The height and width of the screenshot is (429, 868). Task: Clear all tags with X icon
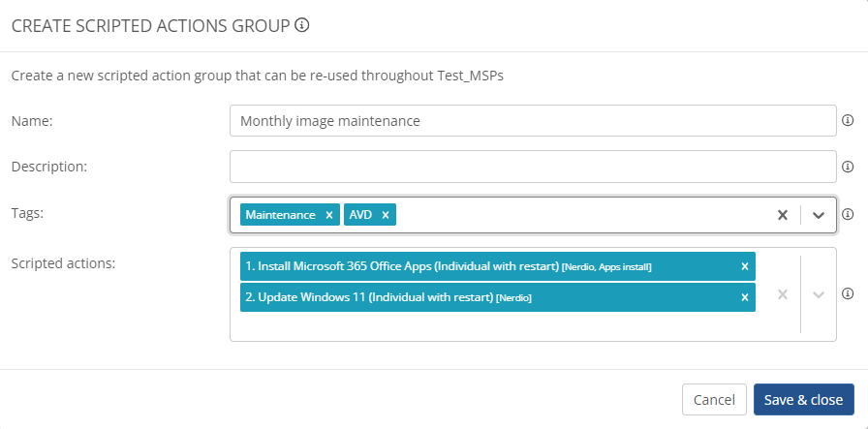783,215
